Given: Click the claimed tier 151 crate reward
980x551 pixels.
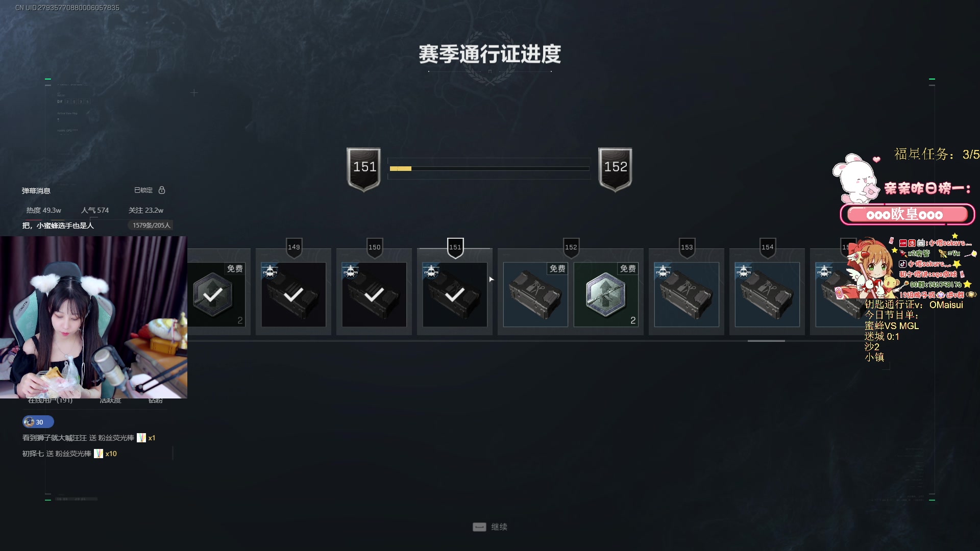Looking at the screenshot, I should [x=455, y=294].
